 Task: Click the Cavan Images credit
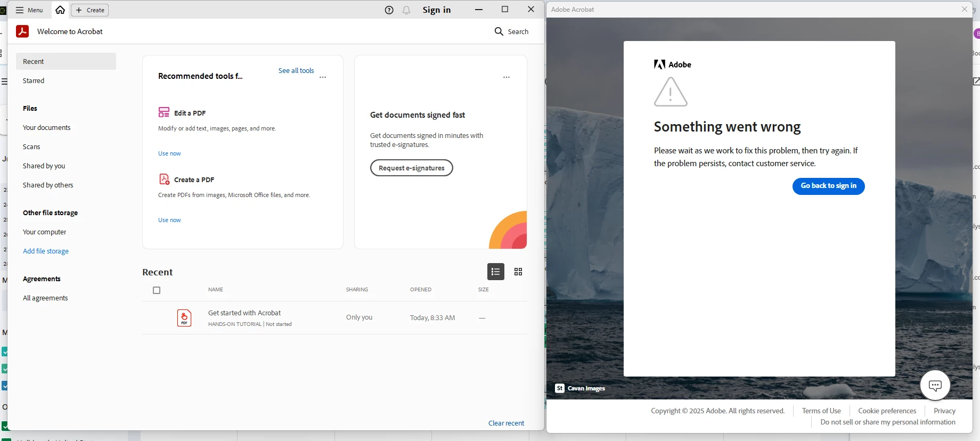coord(581,388)
